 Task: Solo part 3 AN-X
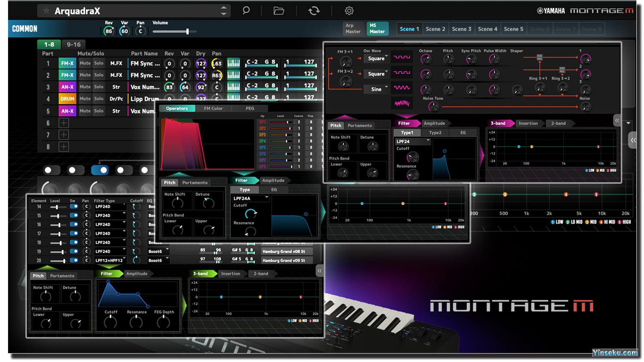tap(99, 87)
